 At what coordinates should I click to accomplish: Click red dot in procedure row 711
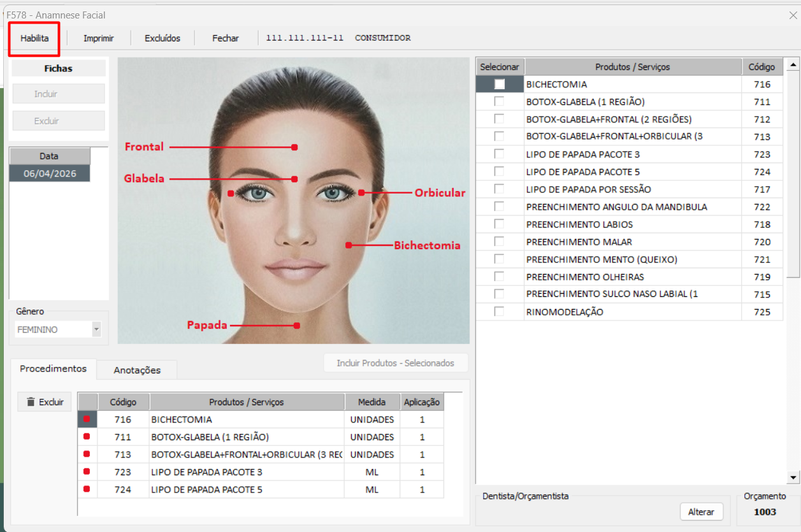(x=87, y=436)
